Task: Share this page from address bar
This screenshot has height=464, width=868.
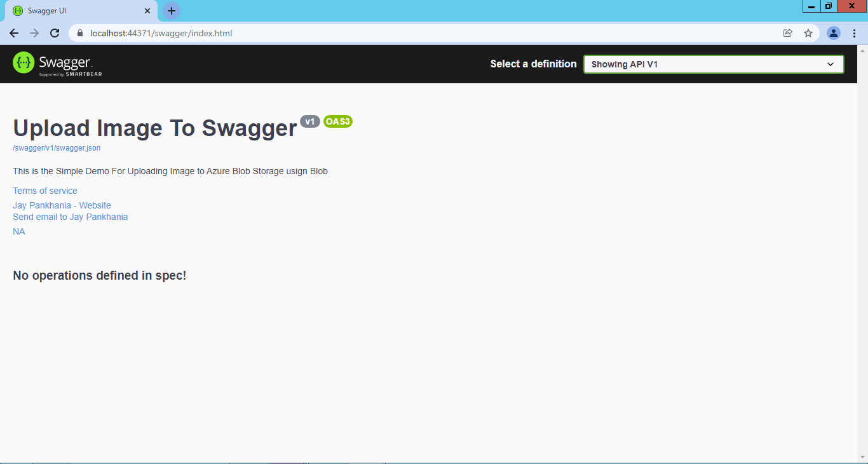Action: (788, 33)
